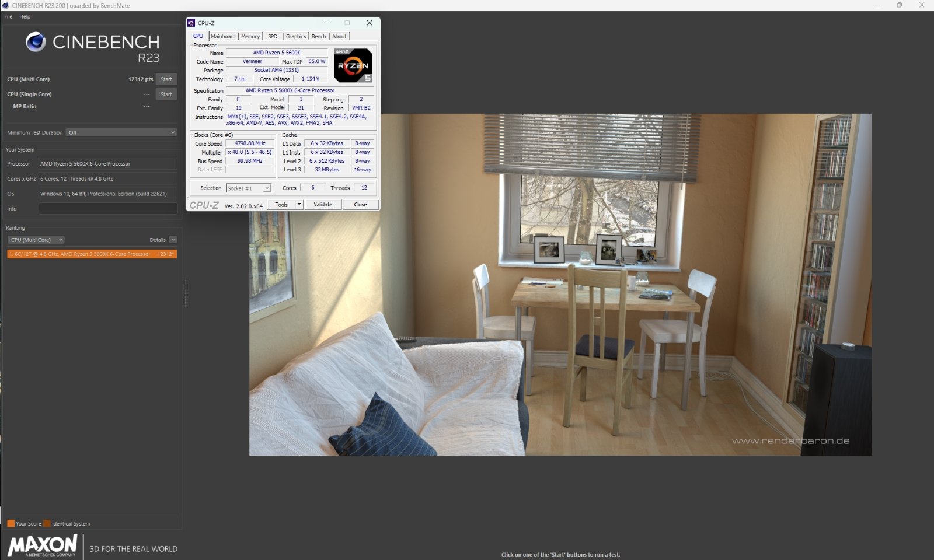Restore down the Cinebench window

[900, 5]
